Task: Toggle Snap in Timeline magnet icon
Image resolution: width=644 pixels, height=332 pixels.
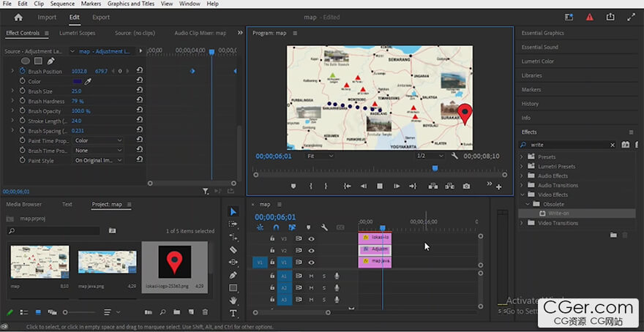Action: pos(276,227)
